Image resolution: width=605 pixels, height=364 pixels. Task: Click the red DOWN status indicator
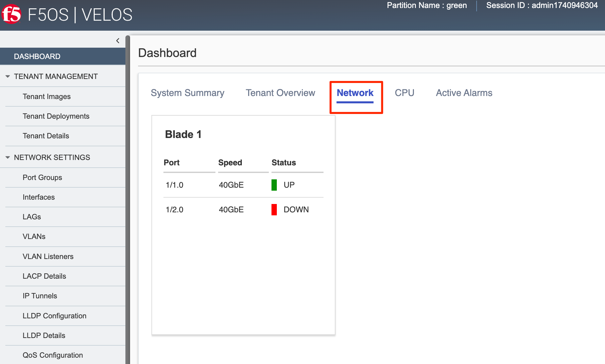coord(274,210)
